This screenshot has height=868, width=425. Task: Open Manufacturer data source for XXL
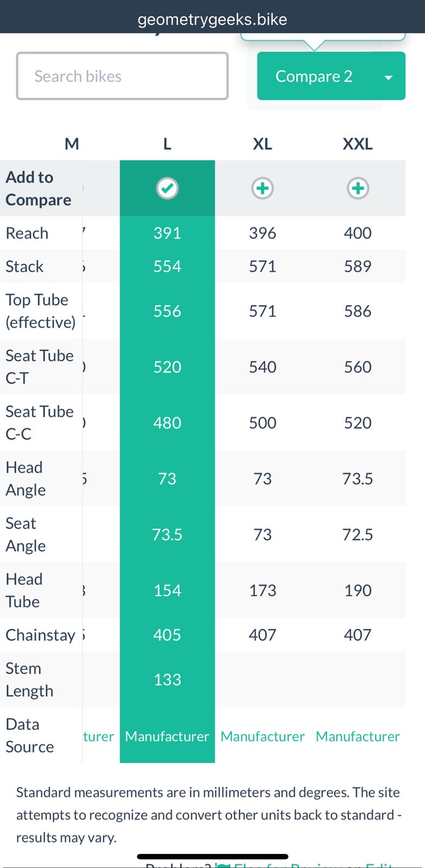[x=358, y=736]
